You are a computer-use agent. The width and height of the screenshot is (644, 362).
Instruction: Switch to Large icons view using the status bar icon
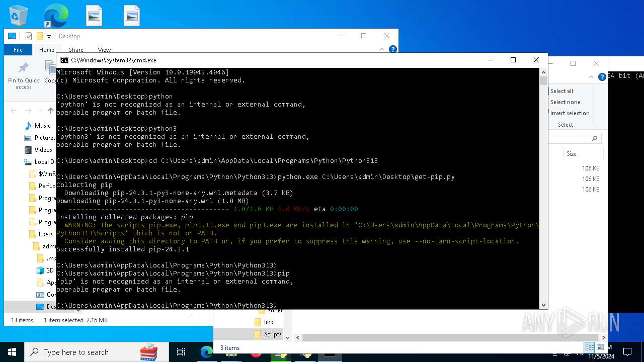click(600, 348)
